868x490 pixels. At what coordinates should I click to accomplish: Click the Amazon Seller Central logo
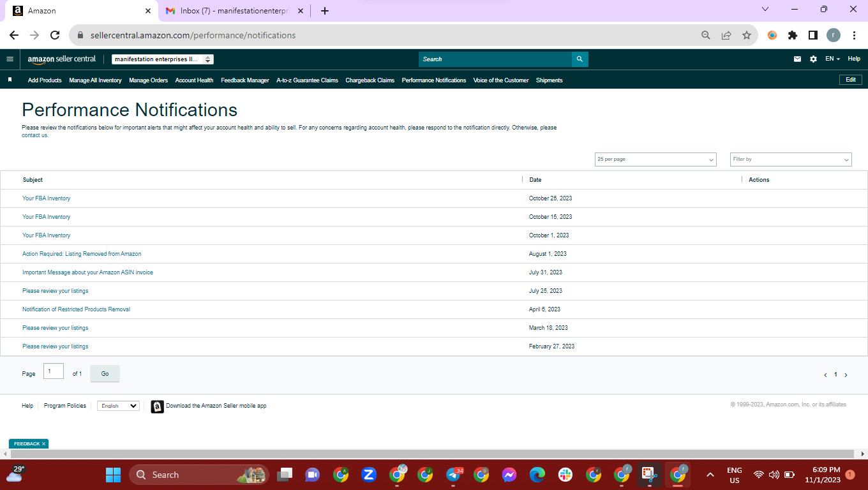62,59
